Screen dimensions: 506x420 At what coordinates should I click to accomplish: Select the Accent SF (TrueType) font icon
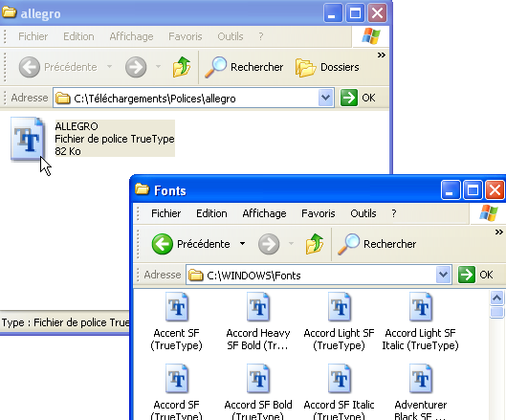click(x=177, y=307)
